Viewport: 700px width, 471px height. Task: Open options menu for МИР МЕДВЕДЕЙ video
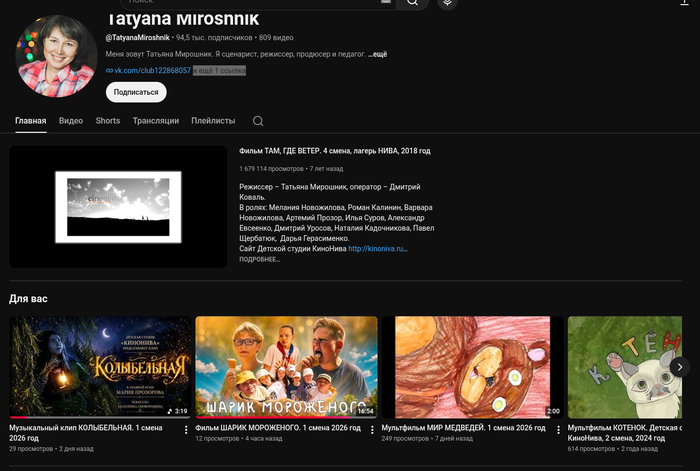[558, 430]
